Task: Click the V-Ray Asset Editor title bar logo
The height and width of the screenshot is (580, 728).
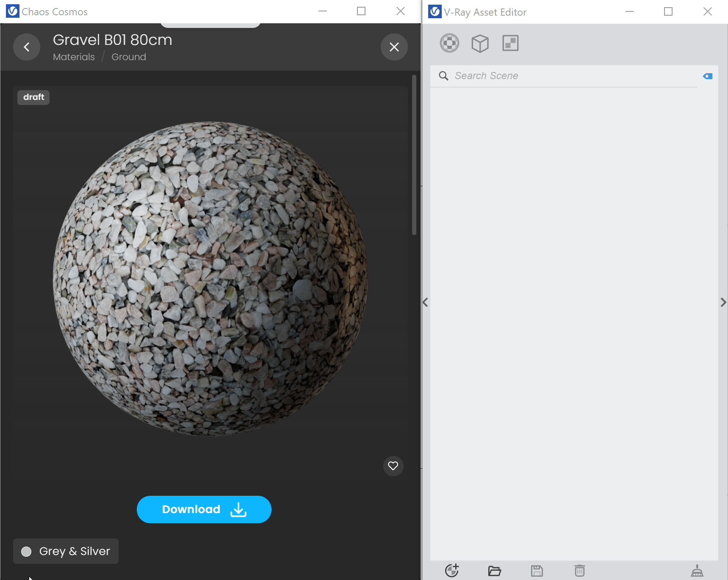Action: pyautogui.click(x=435, y=11)
